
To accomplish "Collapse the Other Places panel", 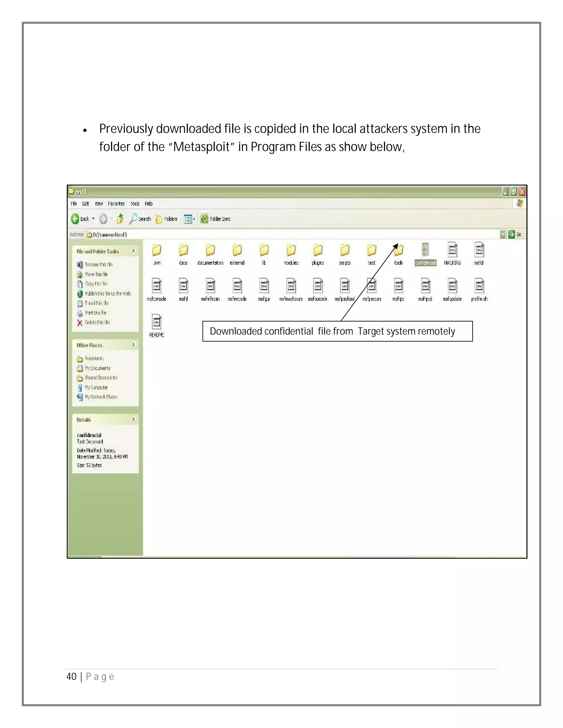I will click(133, 345).
